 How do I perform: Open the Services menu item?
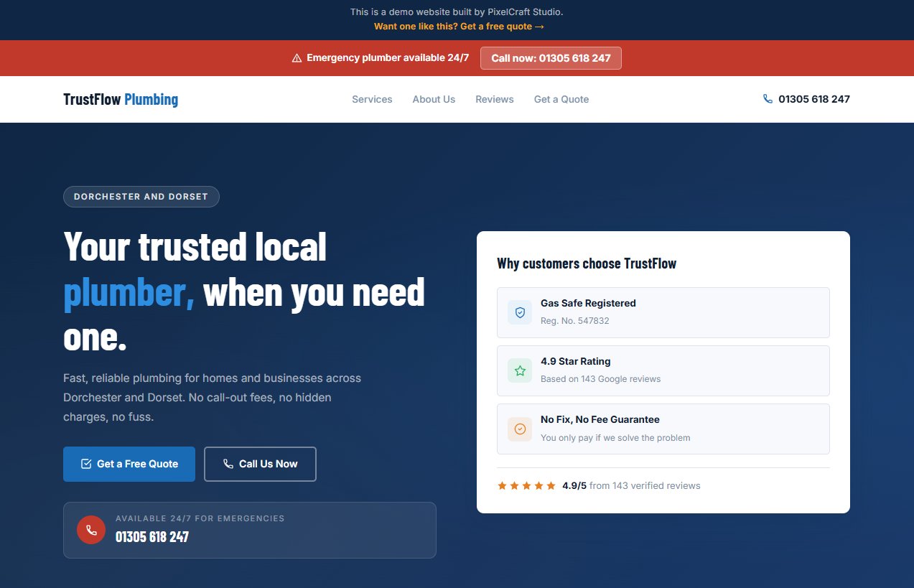tap(372, 99)
